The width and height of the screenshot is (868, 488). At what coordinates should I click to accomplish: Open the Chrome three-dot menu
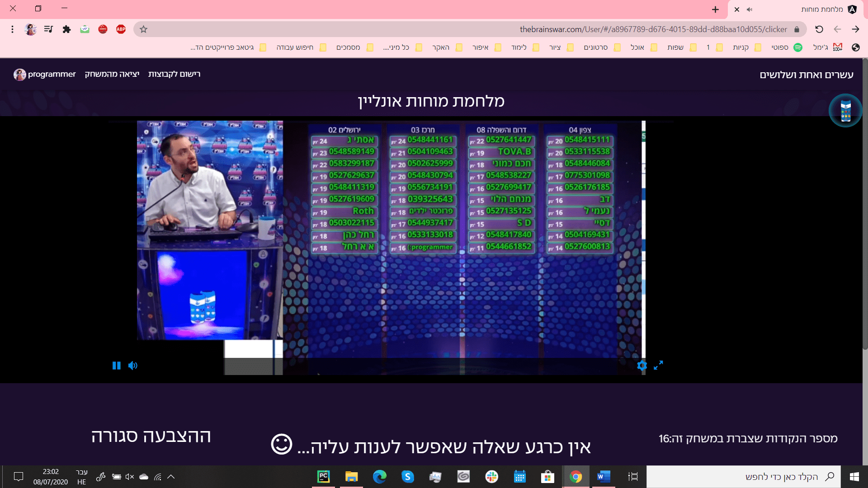[12, 29]
